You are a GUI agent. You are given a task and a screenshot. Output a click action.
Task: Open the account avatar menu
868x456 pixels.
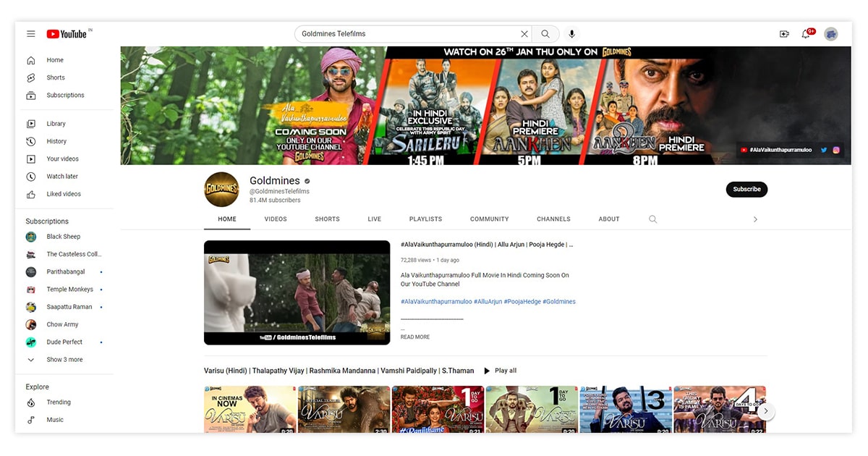click(x=831, y=34)
